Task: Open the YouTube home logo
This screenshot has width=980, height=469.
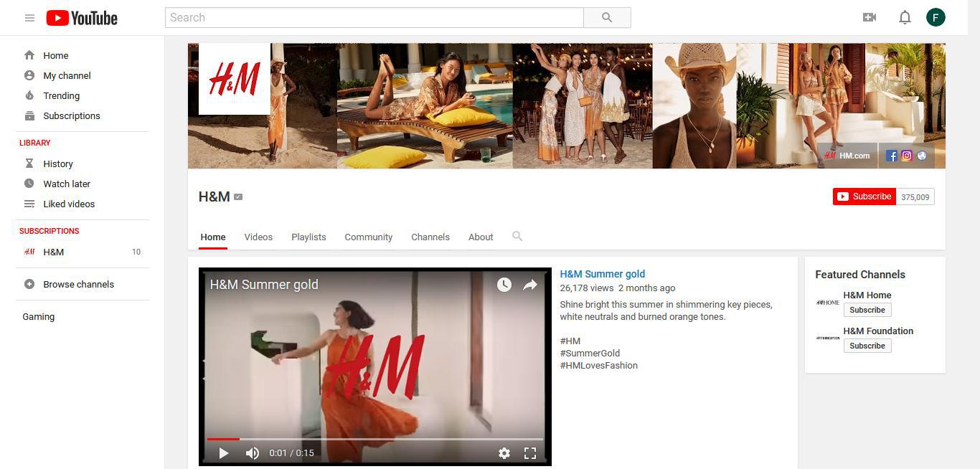Action: click(x=81, y=17)
